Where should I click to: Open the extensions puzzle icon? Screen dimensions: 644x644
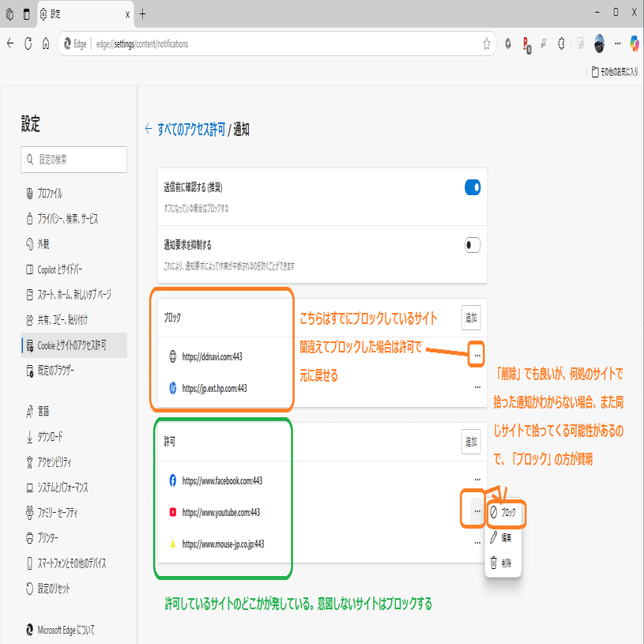[562, 43]
